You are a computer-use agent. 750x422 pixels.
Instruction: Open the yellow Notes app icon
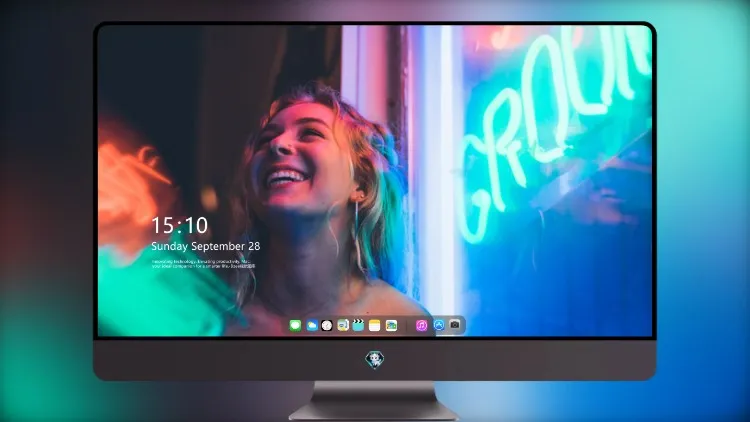[375, 325]
